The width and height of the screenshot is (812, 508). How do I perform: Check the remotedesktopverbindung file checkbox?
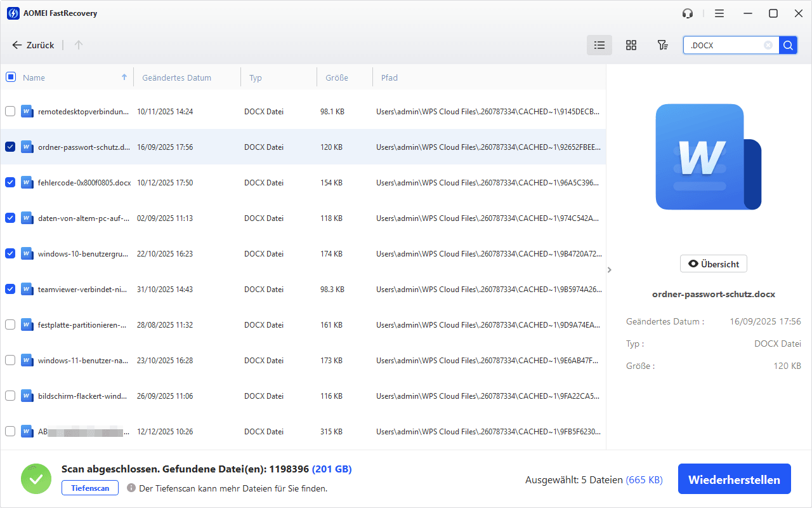(x=10, y=111)
